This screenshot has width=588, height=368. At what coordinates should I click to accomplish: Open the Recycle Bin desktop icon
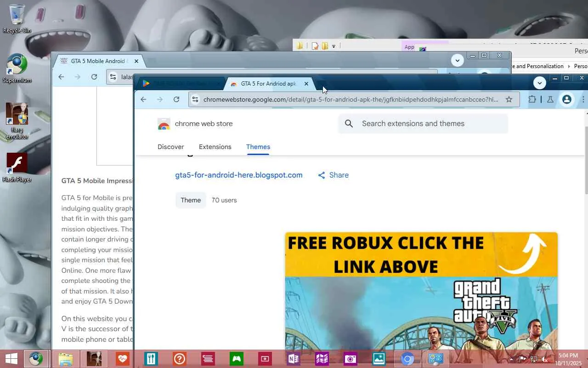pos(17,19)
